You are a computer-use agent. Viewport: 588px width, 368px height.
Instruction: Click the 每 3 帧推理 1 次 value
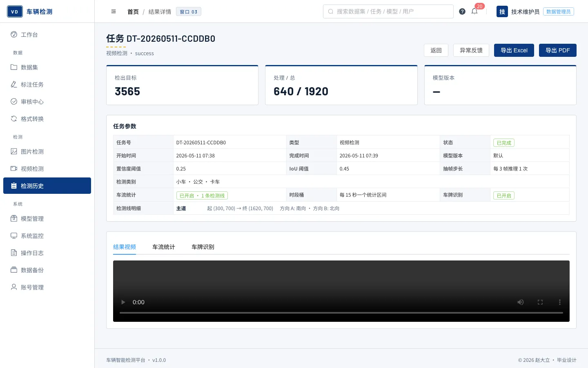(x=510, y=169)
